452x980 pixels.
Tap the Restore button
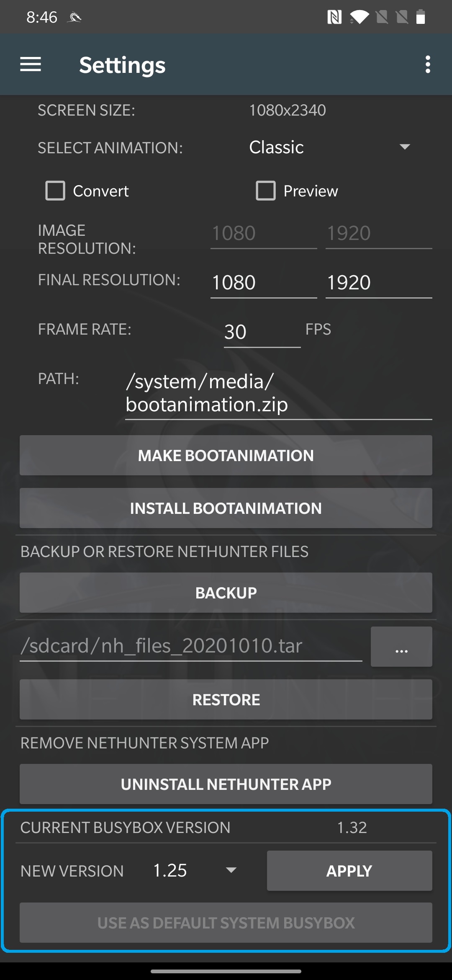tap(226, 699)
